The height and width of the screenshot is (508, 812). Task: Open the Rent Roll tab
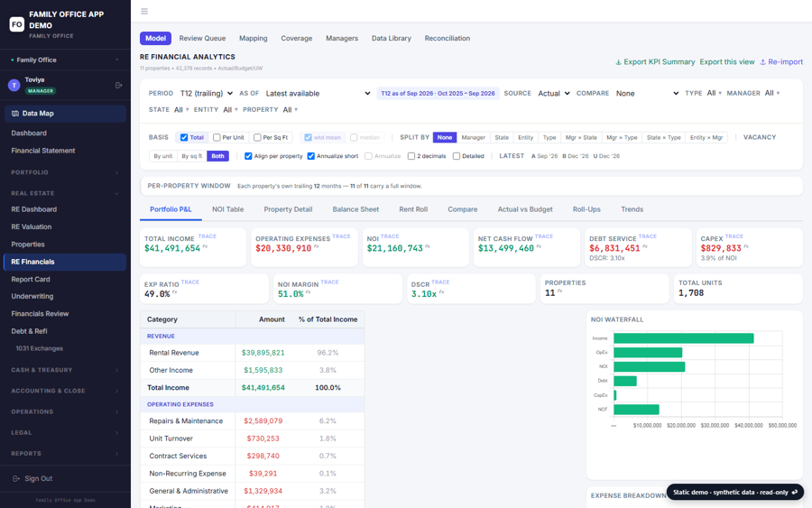[x=413, y=209]
